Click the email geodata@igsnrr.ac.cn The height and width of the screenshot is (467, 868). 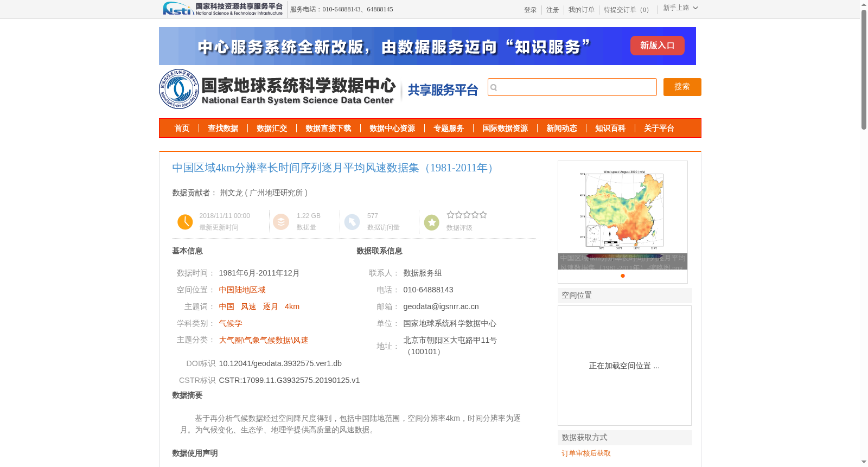click(441, 306)
